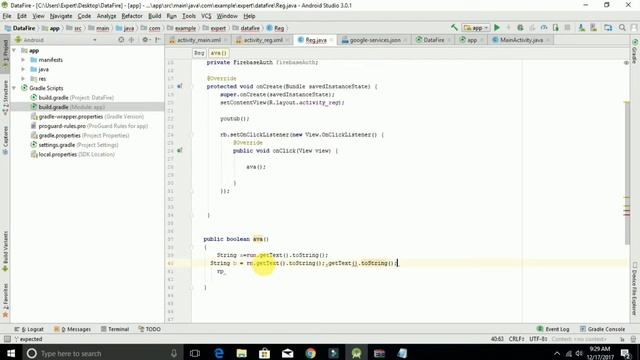Open the Windows Start menu
This screenshot has width=640, height=360.
click(x=11, y=353)
